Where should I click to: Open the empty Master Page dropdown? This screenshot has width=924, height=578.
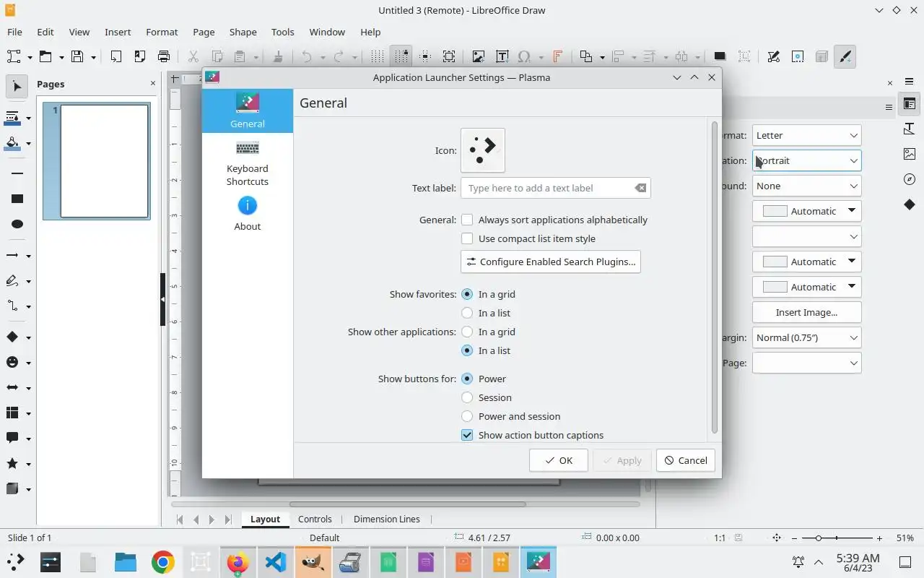coord(806,363)
